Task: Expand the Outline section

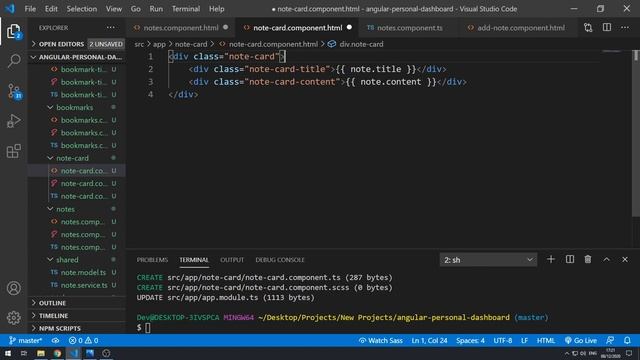Action: (x=77, y=303)
